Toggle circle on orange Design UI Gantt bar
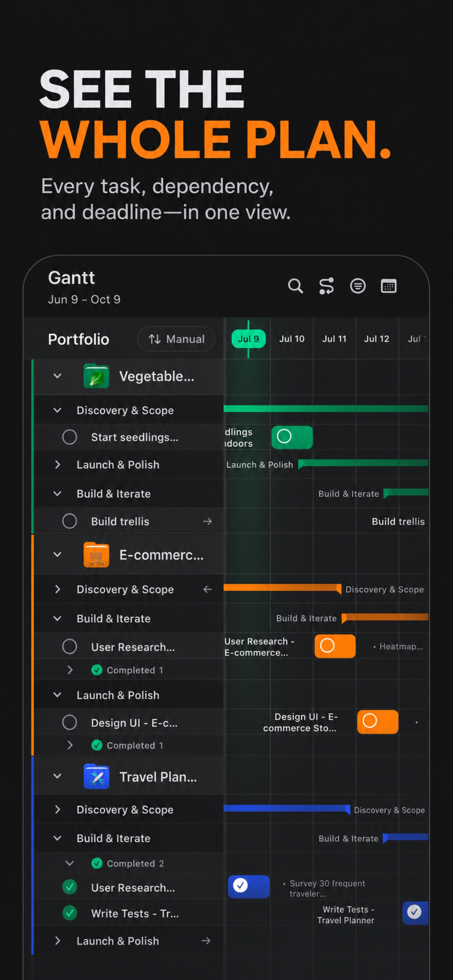Viewport: 453px width, 980px height. pyautogui.click(x=370, y=721)
